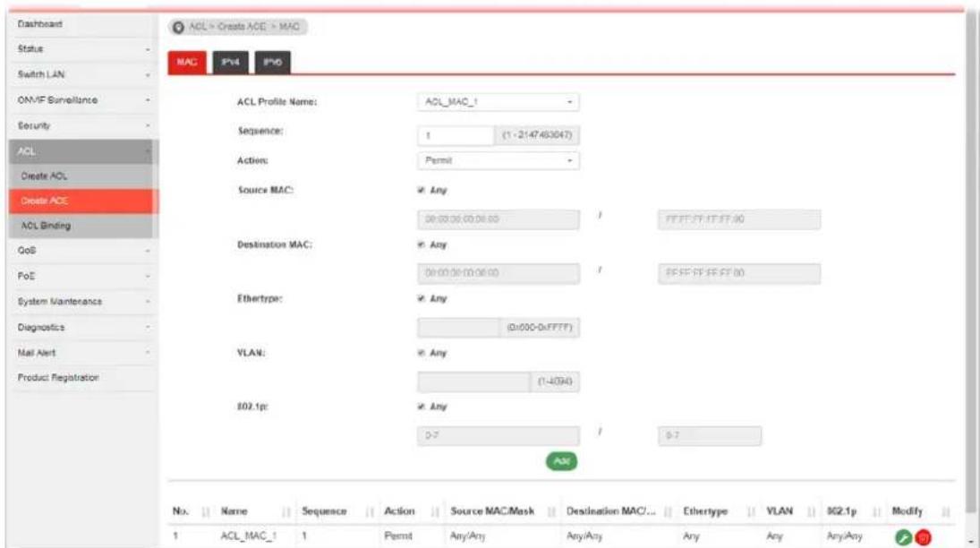The image size is (980, 548).
Task: Click the Permit cell in table row
Action: (398, 536)
